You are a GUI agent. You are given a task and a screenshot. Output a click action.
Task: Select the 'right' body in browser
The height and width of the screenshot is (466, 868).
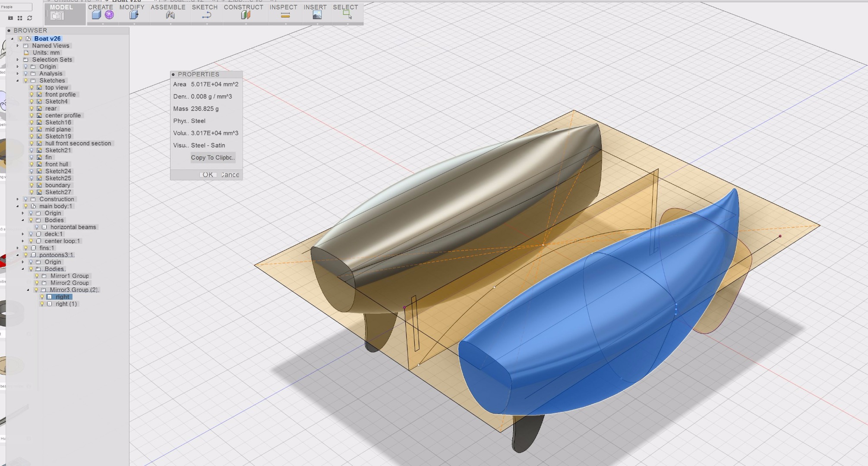(62, 297)
